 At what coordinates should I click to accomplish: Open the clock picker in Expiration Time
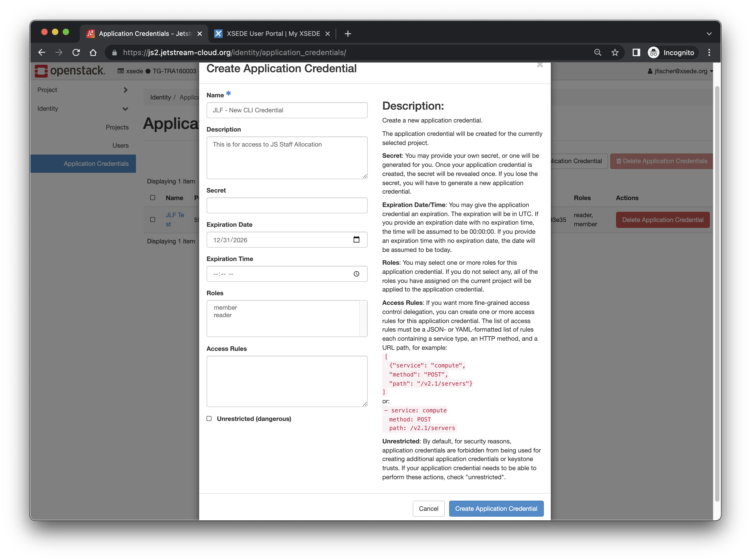[x=356, y=274]
